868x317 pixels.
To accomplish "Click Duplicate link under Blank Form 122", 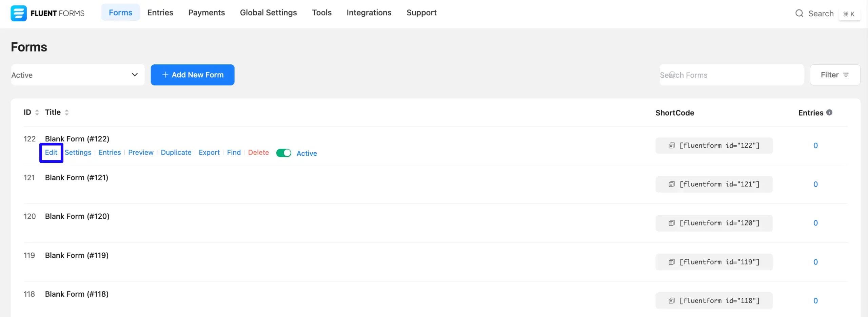I will (x=176, y=153).
